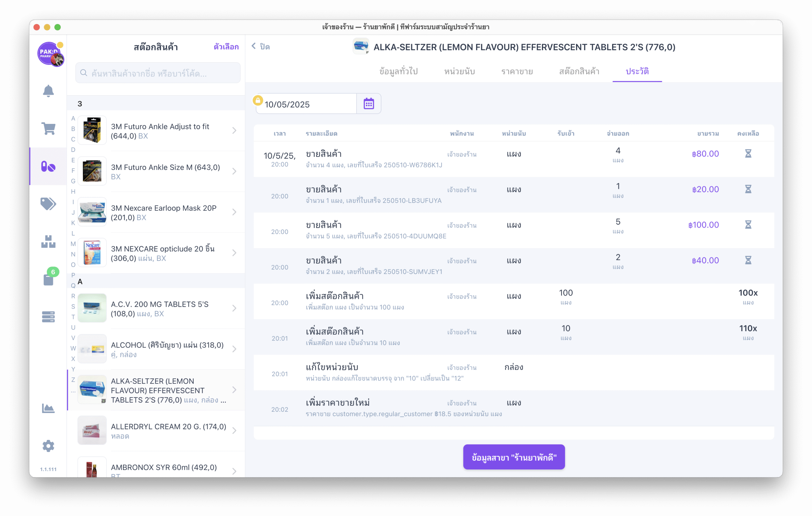Open the shopping cart sales screen

(x=48, y=128)
